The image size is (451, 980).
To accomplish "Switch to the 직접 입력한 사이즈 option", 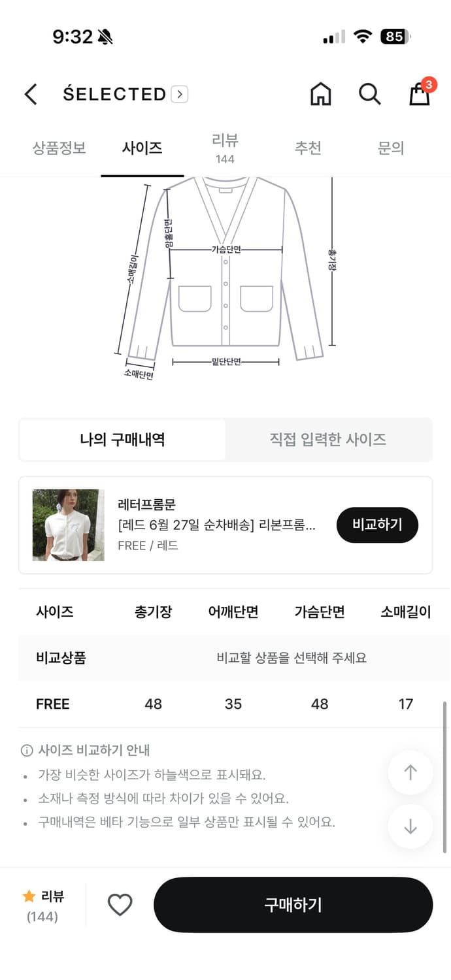I will point(329,440).
